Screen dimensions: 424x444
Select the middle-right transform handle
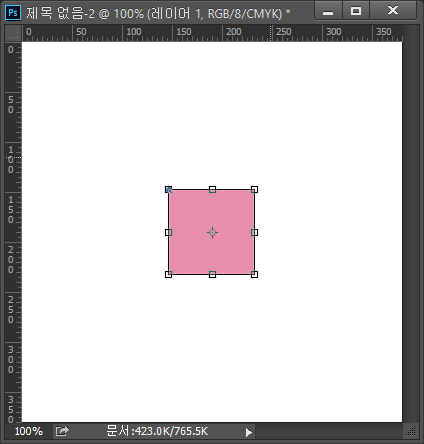tap(254, 232)
